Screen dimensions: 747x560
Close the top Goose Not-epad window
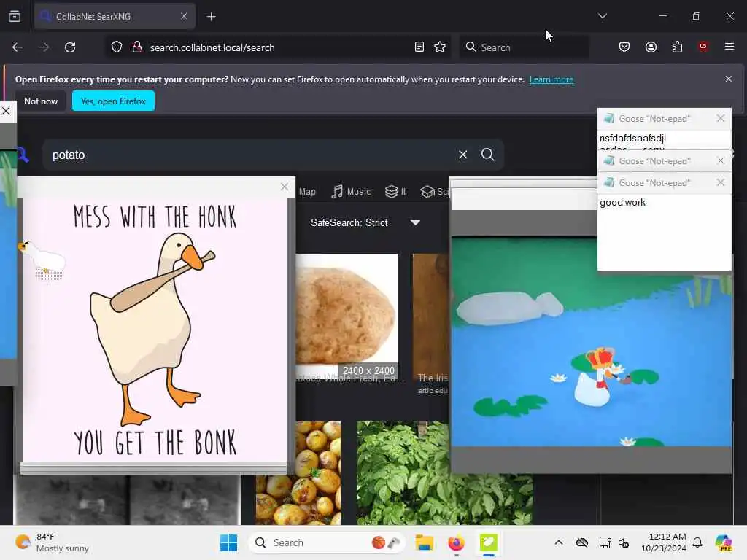[x=720, y=118]
